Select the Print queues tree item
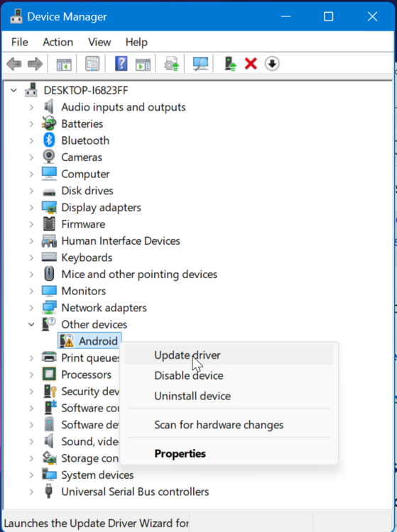Screen dimensions: 397x532 (90, 358)
